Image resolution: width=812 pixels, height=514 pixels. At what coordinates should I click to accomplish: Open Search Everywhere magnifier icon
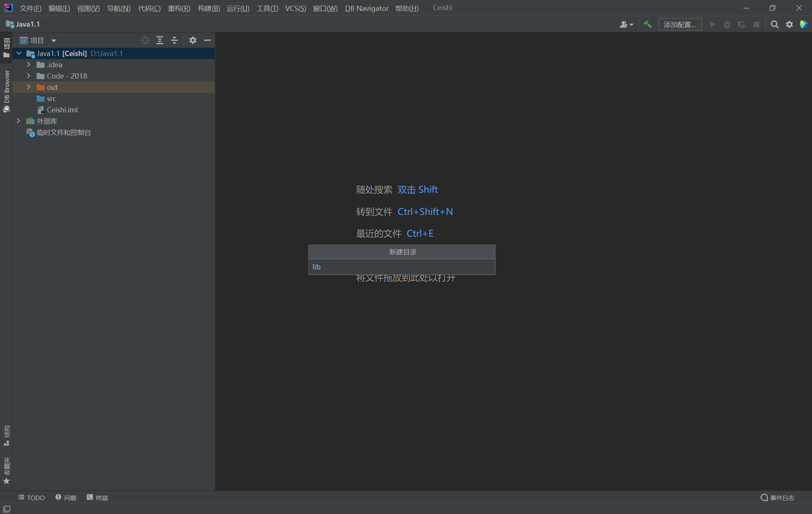774,24
